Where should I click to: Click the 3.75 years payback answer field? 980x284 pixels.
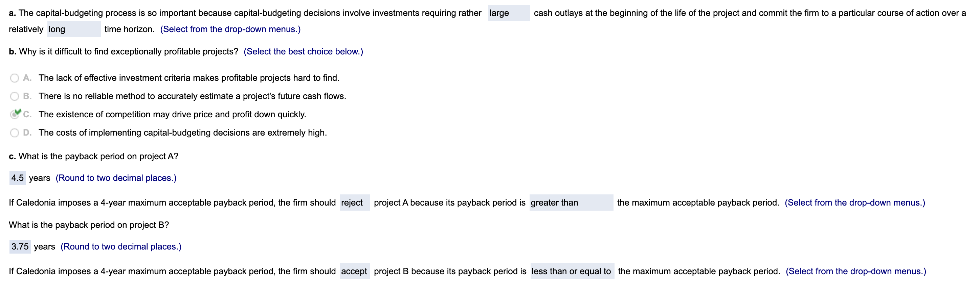[20, 246]
